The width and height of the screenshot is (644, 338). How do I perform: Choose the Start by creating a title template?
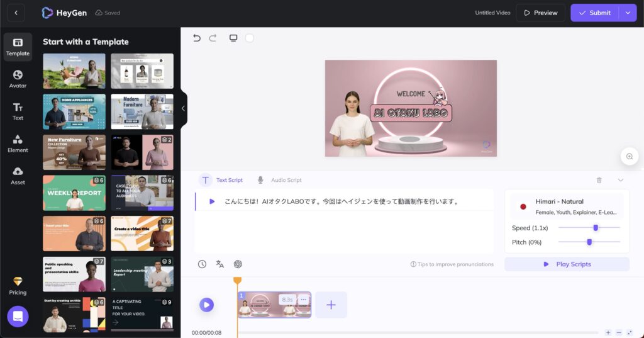coord(74,315)
